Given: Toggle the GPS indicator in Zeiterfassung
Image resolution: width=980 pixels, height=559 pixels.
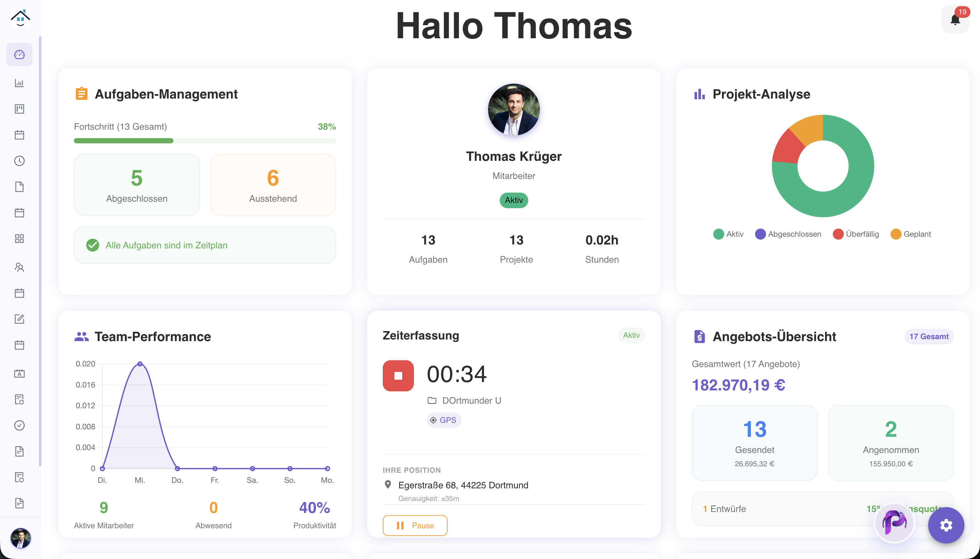Looking at the screenshot, I should (444, 420).
